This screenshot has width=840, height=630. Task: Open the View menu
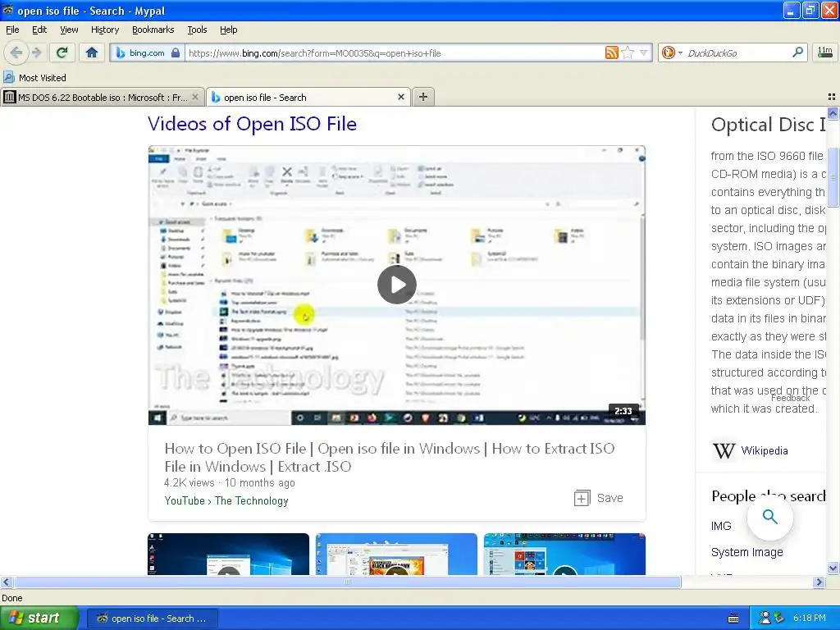coord(69,30)
